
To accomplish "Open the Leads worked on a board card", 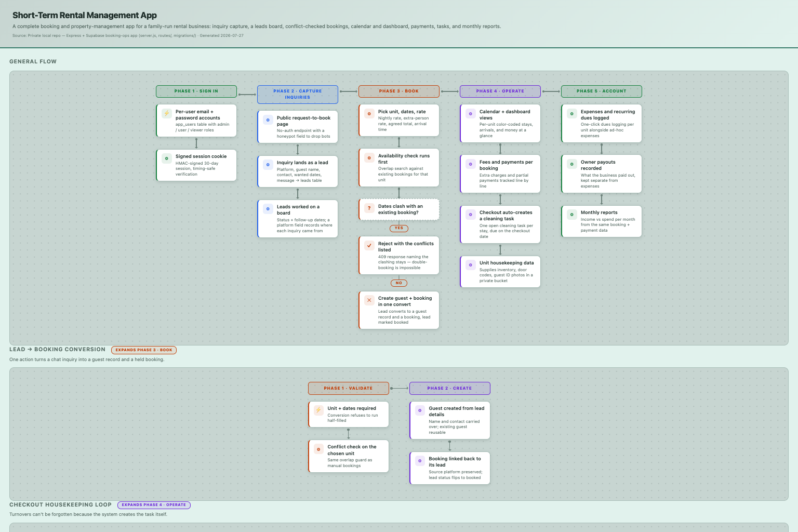I will [x=298, y=219].
